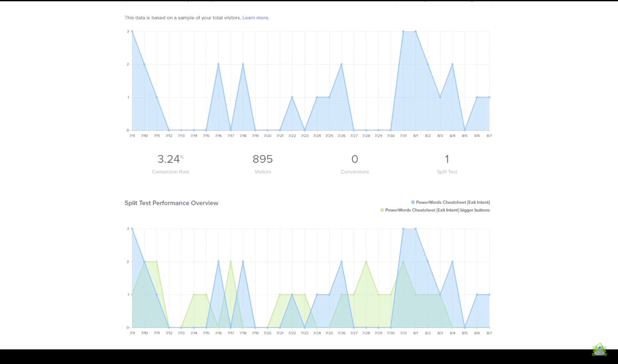Select the 7/16 peak in top chart

click(x=218, y=64)
